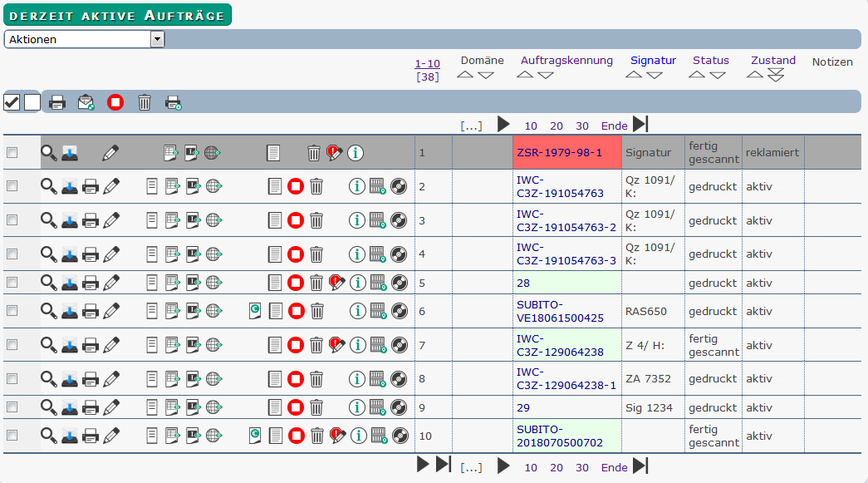Click the trash icon in row 9
The height and width of the screenshot is (483, 868).
tap(316, 407)
